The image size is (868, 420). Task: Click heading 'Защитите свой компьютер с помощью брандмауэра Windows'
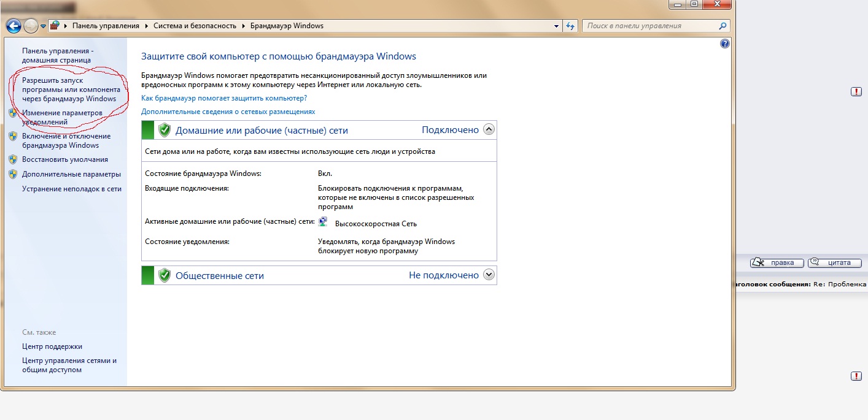[279, 56]
